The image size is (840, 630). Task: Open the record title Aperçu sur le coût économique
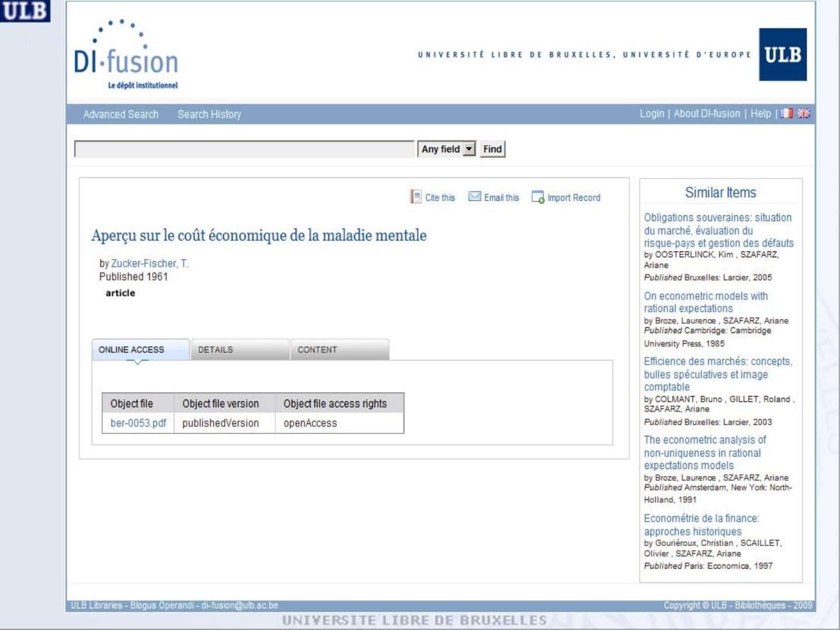[259, 235]
